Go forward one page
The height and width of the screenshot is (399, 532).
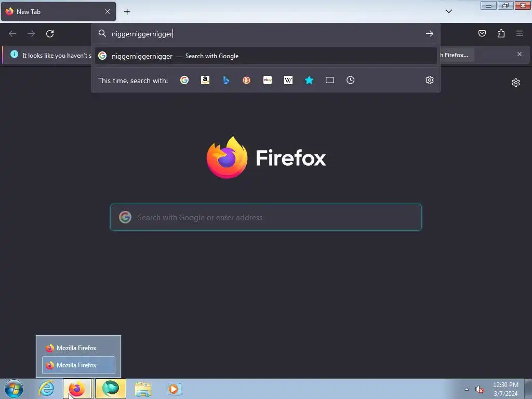[x=31, y=34]
